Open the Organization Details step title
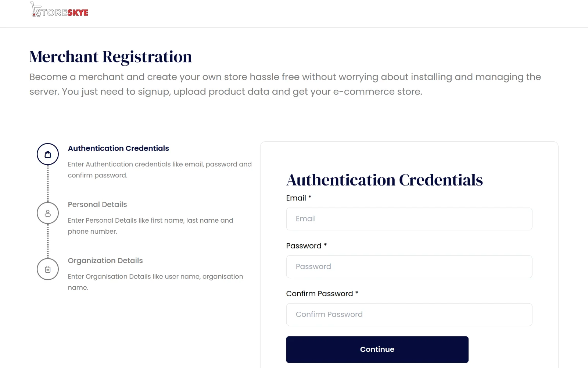The width and height of the screenshot is (588, 368). click(x=105, y=261)
